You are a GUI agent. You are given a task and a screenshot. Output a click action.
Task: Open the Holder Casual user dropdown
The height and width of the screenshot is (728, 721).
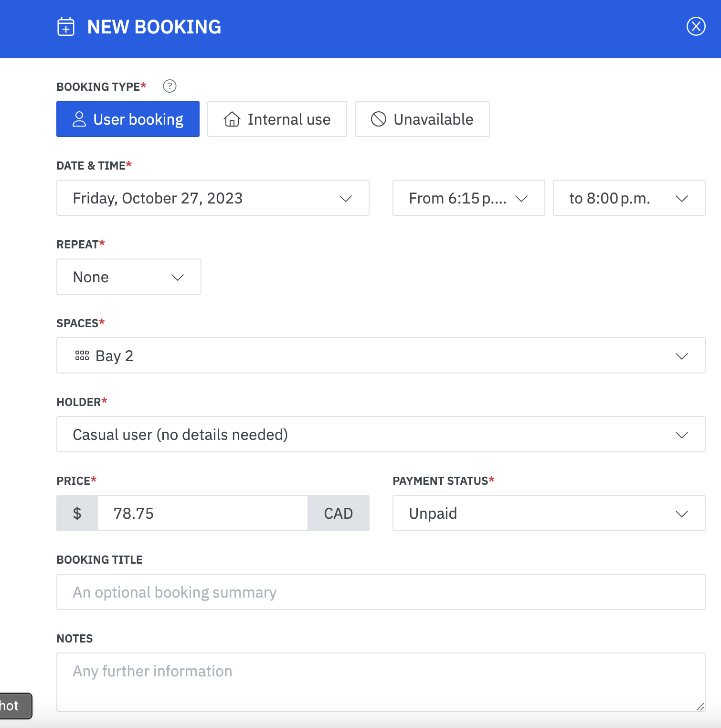[381, 434]
